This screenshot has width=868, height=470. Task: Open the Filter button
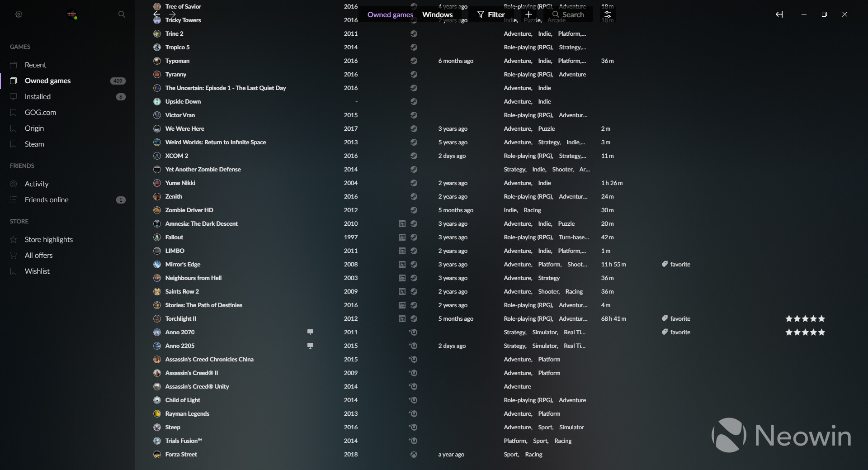click(x=491, y=14)
